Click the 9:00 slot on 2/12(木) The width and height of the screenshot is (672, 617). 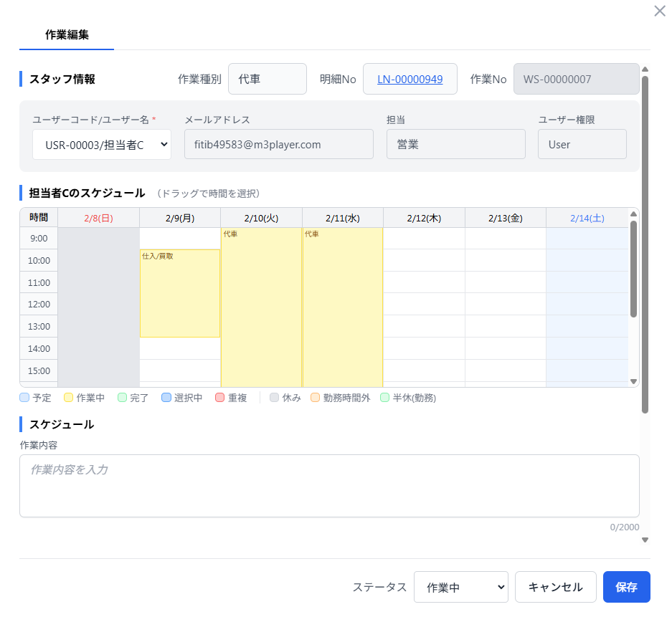click(x=424, y=239)
